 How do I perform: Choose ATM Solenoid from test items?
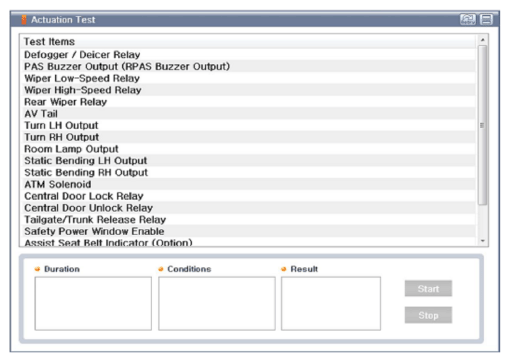(x=248, y=184)
